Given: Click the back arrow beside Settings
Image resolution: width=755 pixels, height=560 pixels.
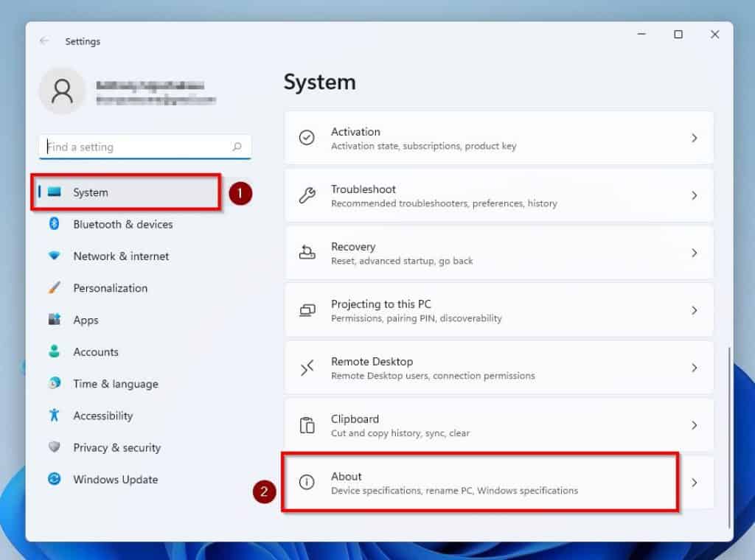Looking at the screenshot, I should point(44,41).
